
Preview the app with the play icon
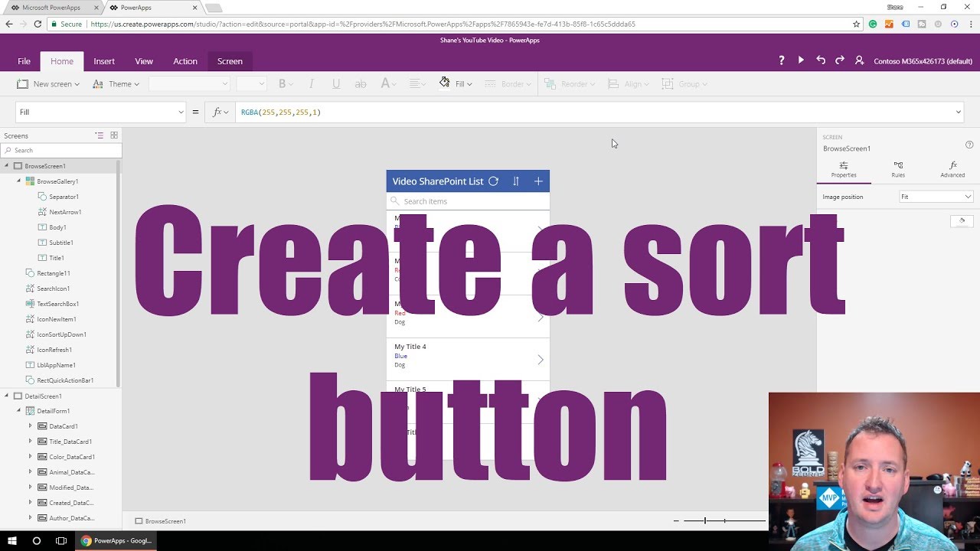(x=801, y=60)
